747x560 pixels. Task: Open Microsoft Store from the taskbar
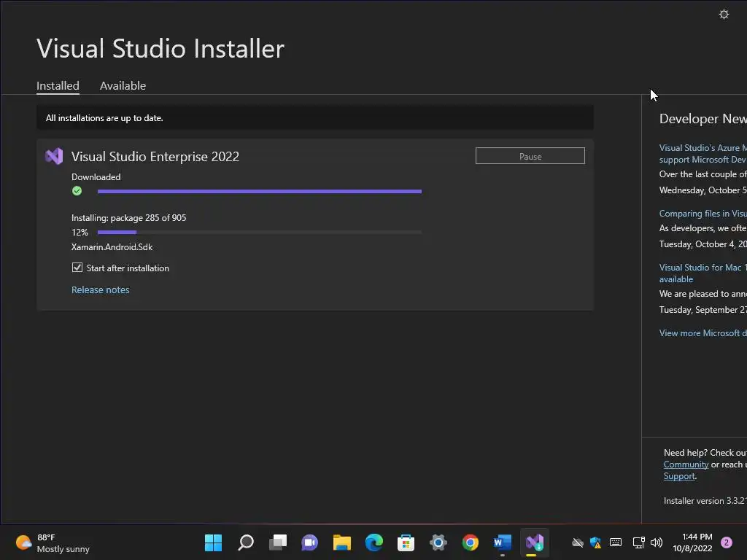coord(406,542)
